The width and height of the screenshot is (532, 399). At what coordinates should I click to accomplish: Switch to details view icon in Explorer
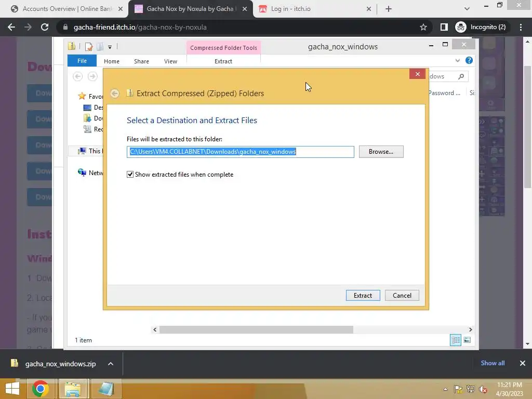pyautogui.click(x=455, y=340)
